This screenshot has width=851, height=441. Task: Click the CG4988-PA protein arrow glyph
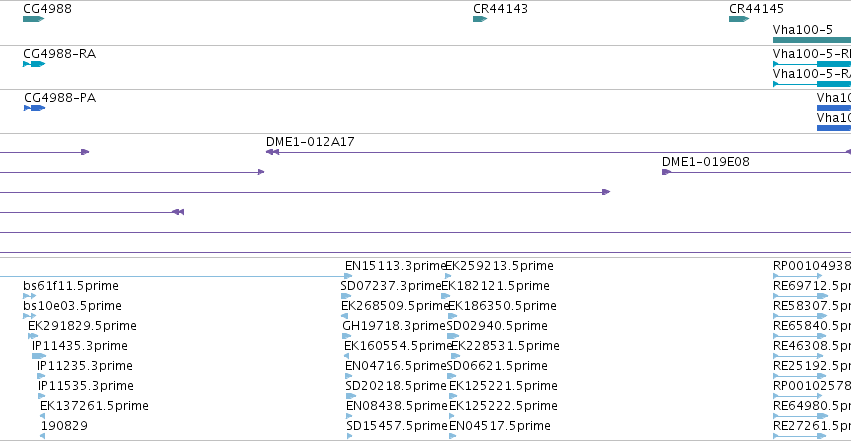[34, 108]
